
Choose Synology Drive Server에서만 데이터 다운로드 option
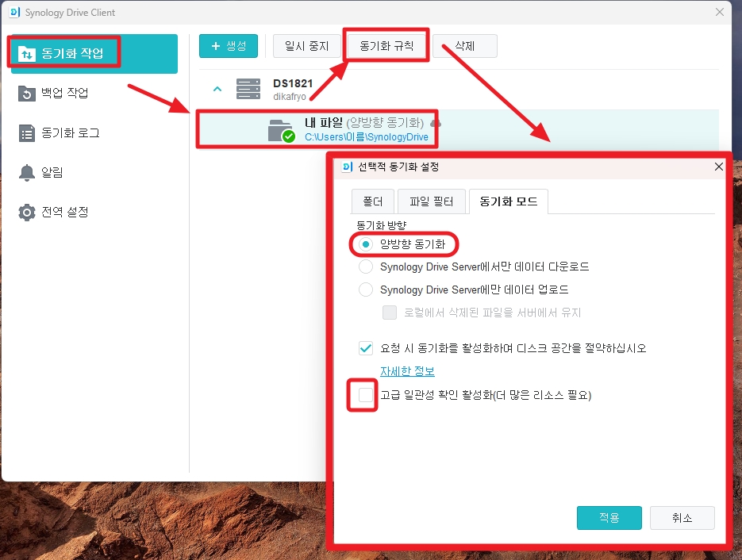point(366,267)
